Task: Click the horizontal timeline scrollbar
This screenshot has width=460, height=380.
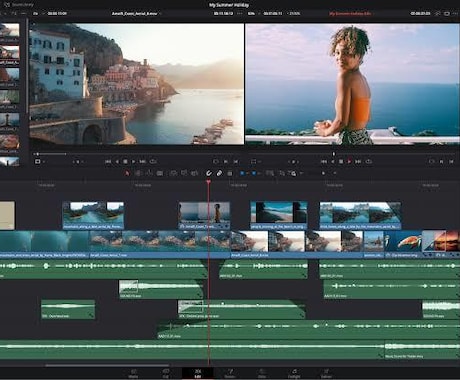Action: (x=107, y=365)
